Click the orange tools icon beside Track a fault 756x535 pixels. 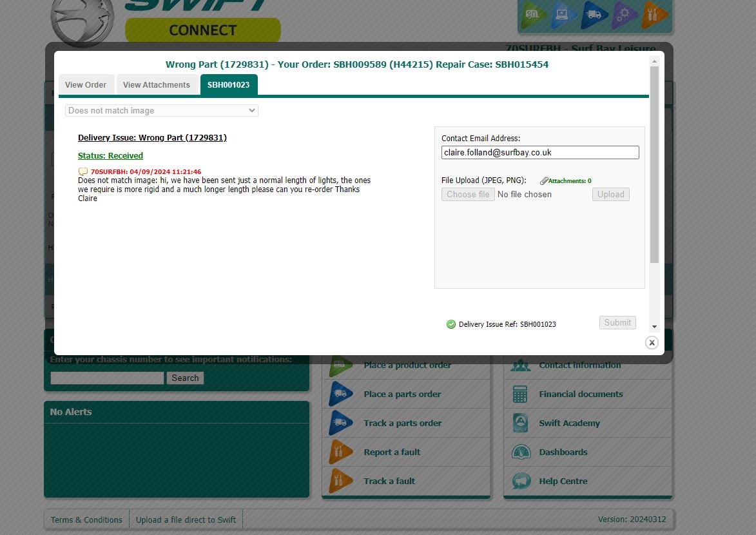(340, 481)
